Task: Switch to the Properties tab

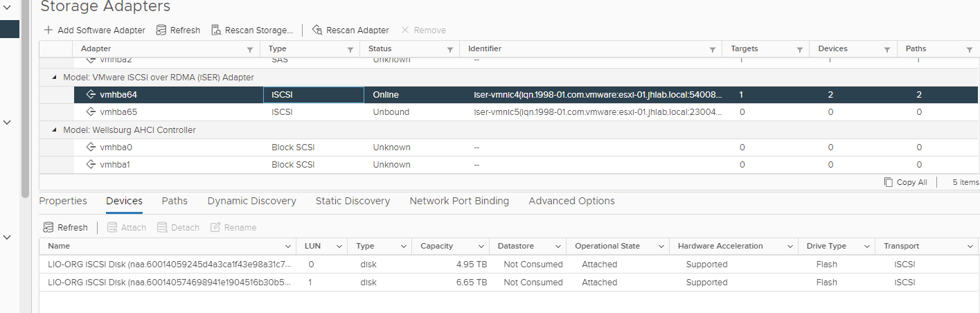Action: [63, 201]
